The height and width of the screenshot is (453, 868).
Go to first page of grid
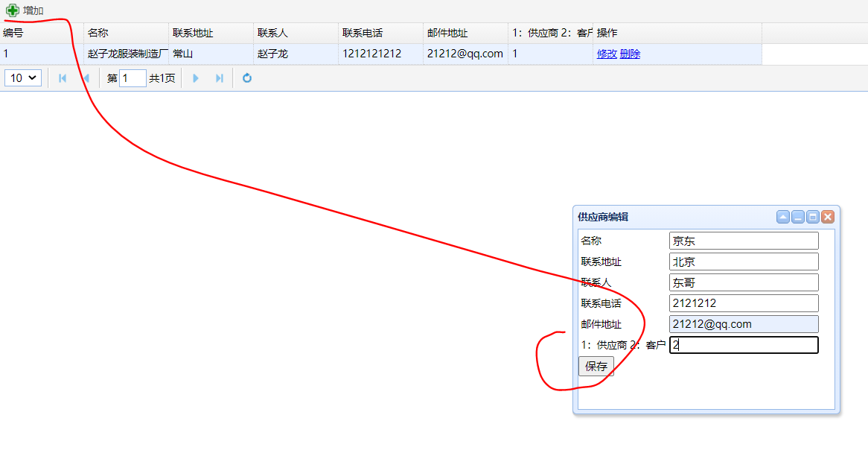coord(63,78)
